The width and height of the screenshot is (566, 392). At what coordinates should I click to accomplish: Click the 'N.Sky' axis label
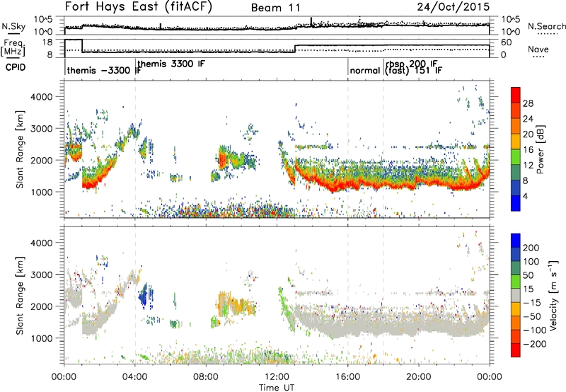13,26
